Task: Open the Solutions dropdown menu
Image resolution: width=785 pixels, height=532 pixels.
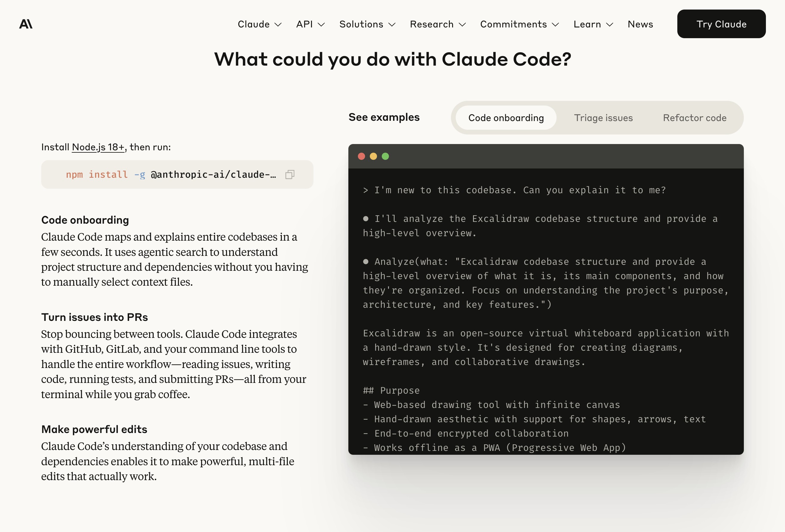Action: [367, 24]
